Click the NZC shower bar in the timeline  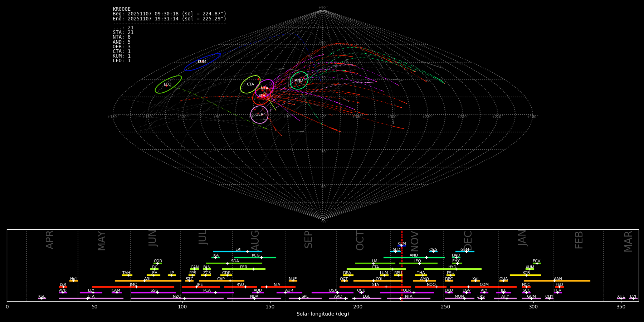tap(177, 298)
